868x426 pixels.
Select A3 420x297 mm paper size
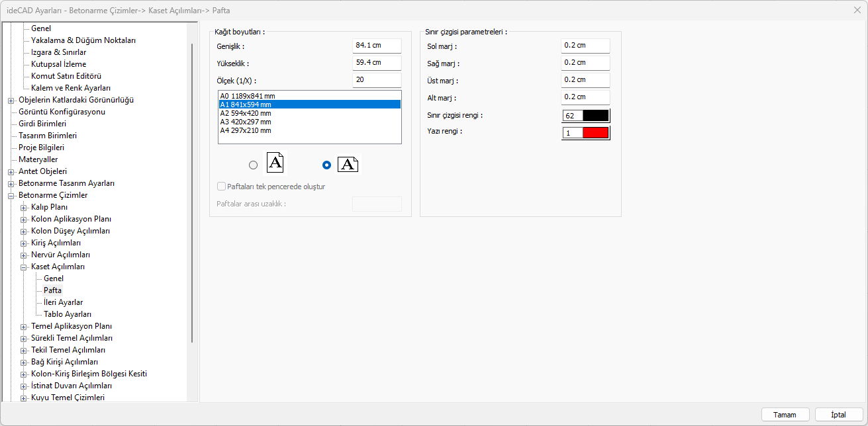246,122
